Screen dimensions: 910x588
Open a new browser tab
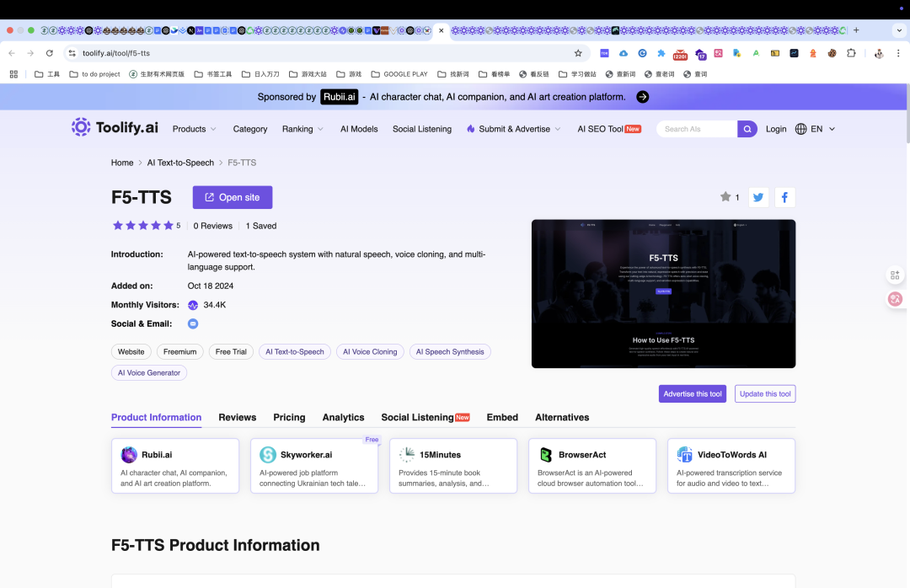coord(856,30)
